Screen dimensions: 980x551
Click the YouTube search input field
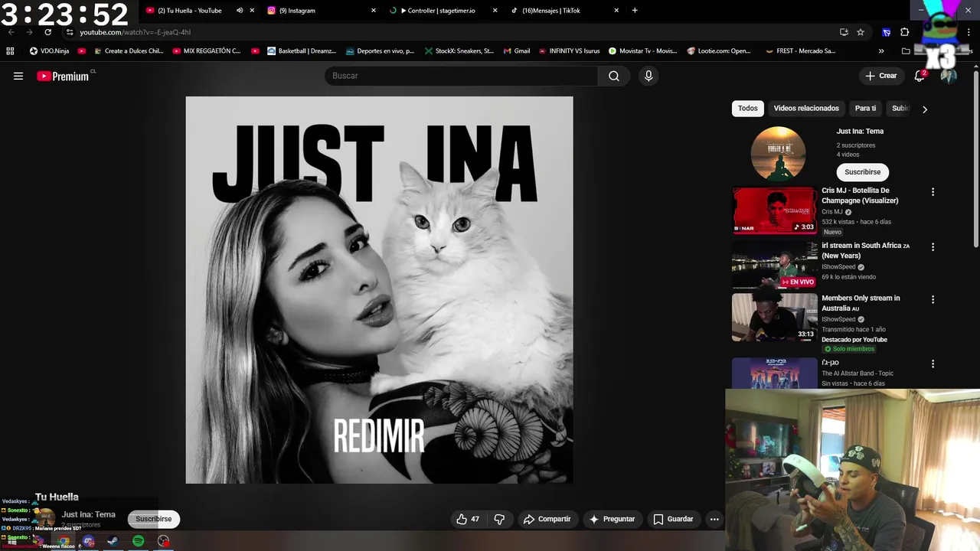tap(462, 76)
